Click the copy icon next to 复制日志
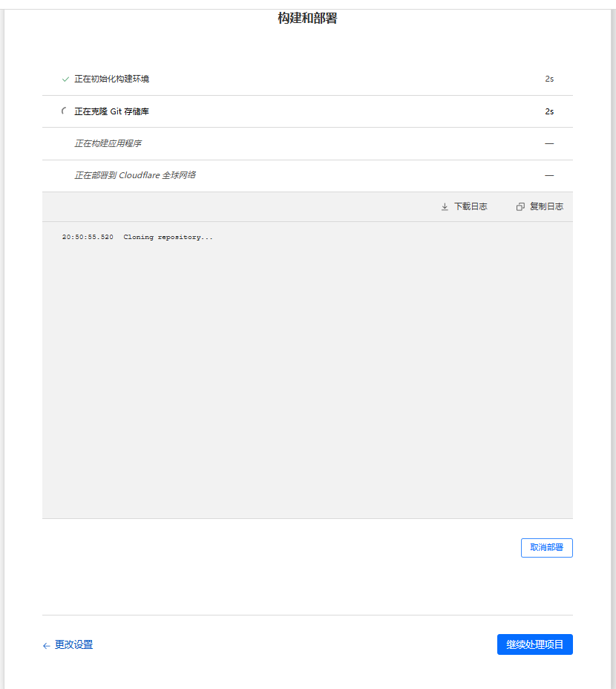 520,207
